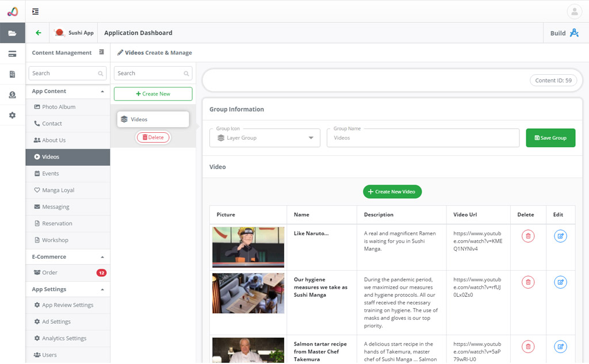Open the restaurant hygiene video thumbnail

point(248,293)
